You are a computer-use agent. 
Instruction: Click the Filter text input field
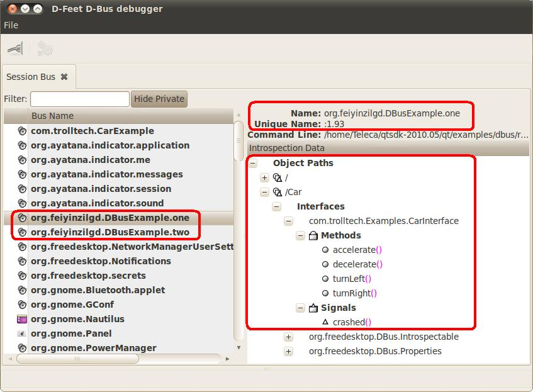coord(79,99)
